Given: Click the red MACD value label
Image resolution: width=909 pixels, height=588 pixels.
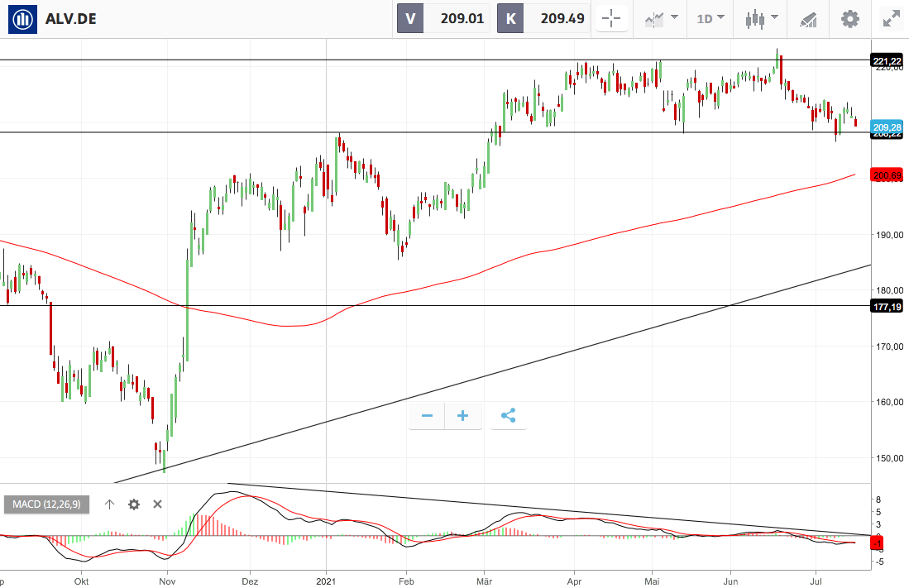Looking at the screenshot, I should (x=878, y=543).
